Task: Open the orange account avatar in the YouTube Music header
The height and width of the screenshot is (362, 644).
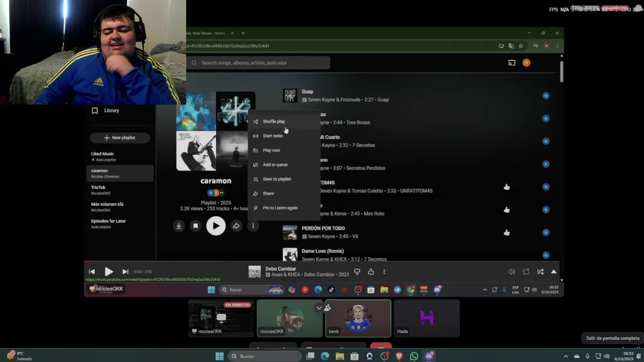Action: [x=526, y=63]
